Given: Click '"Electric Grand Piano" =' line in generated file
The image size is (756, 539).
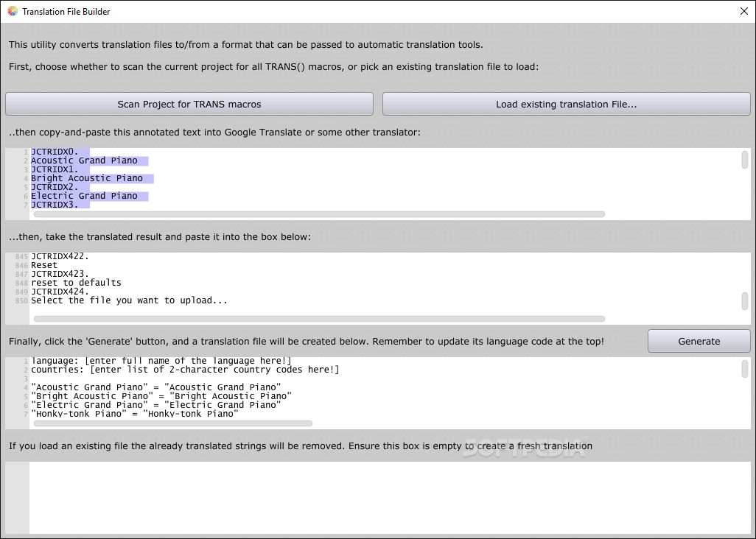Looking at the screenshot, I should click(x=155, y=405).
